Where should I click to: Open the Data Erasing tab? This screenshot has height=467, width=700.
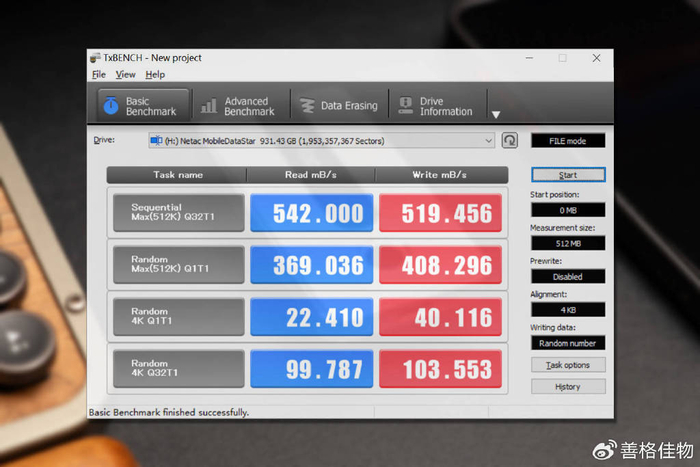point(339,106)
